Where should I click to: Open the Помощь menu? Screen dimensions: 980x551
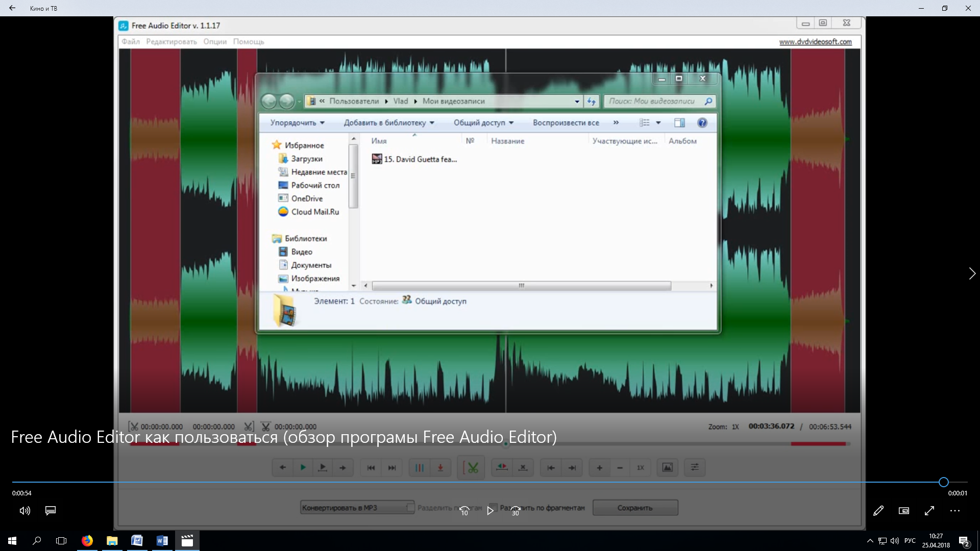[249, 42]
